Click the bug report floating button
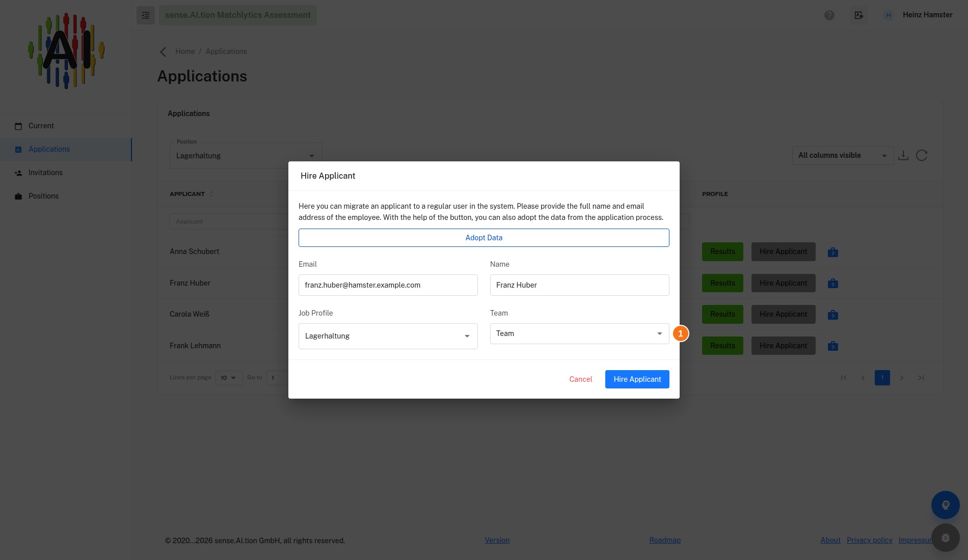 [946, 538]
